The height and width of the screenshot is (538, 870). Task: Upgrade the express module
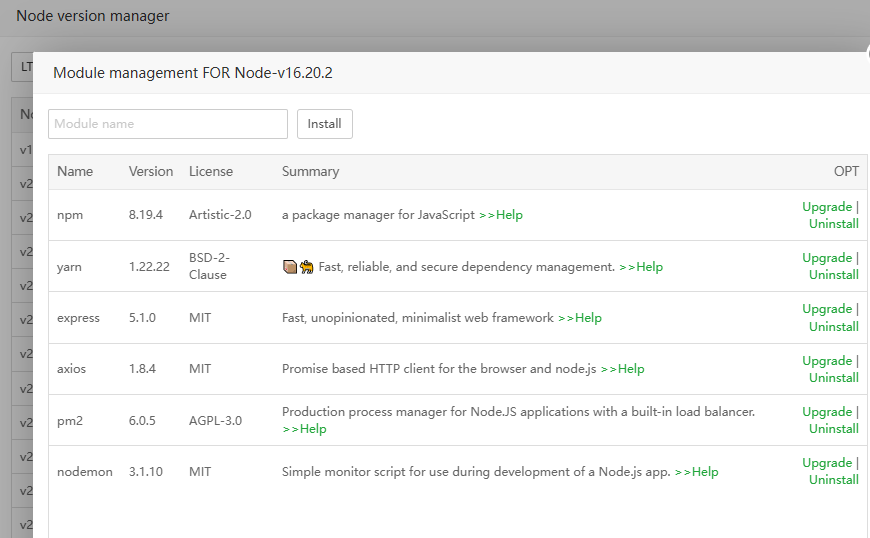pos(827,309)
